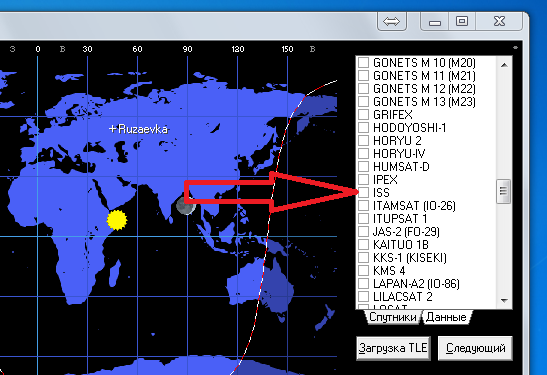
Task: Switch to the Спутники tab
Action: tap(392, 317)
